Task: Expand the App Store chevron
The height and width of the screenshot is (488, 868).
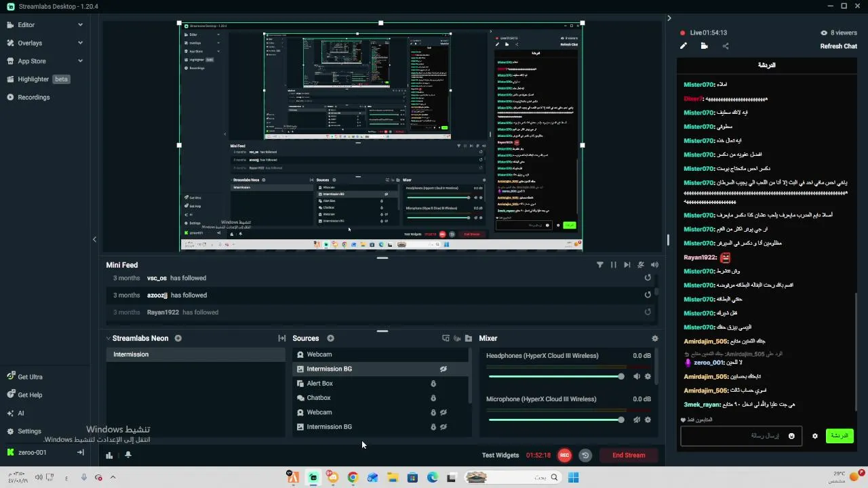Action: 80,61
